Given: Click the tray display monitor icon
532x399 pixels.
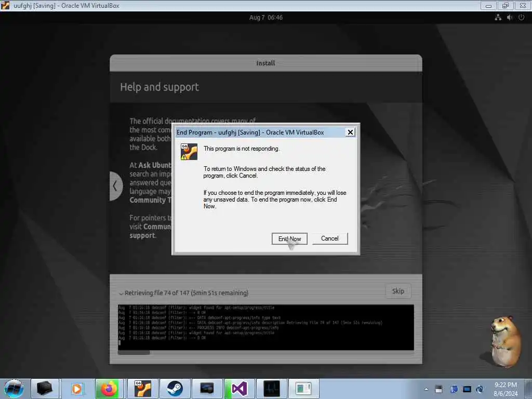Looking at the screenshot, I should point(467,389).
